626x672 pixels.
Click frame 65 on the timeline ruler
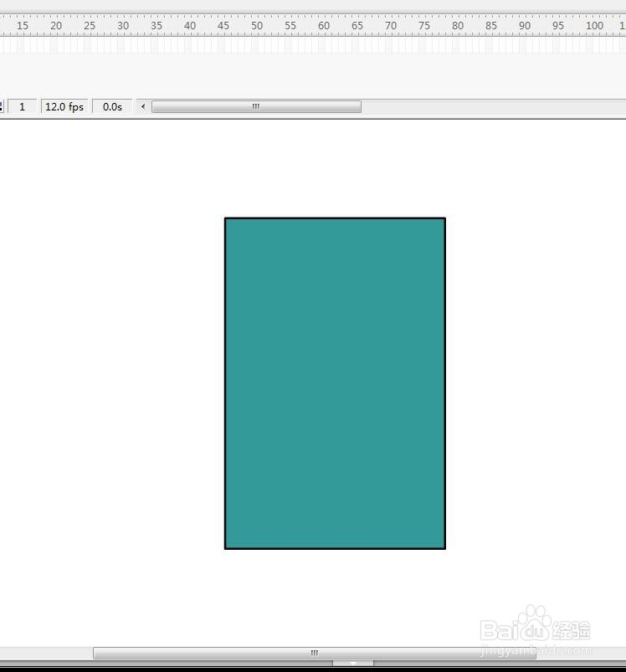pyautogui.click(x=357, y=26)
